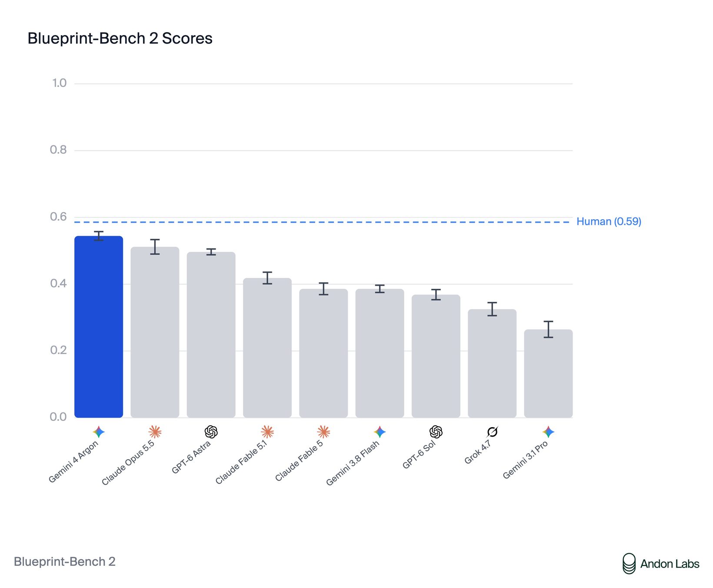This screenshot has height=588, width=713.
Task: Click the Gemini 3.1 Pro sparkle icon
Action: [x=548, y=432]
